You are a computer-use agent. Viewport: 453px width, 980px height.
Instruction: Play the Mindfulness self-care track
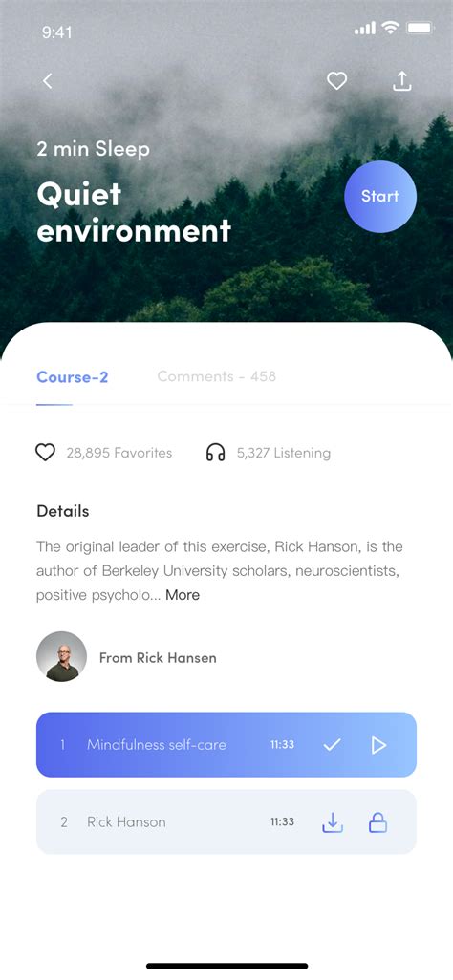378,744
